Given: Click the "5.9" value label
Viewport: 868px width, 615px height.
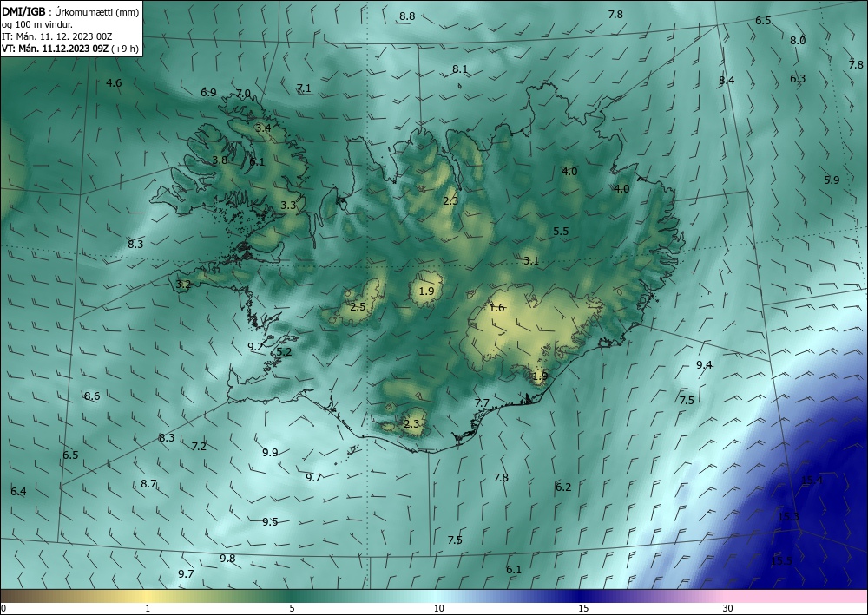Looking at the screenshot, I should (x=832, y=180).
